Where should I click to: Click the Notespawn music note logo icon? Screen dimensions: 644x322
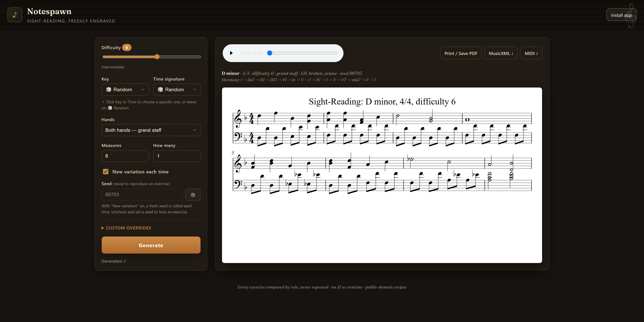tap(15, 15)
